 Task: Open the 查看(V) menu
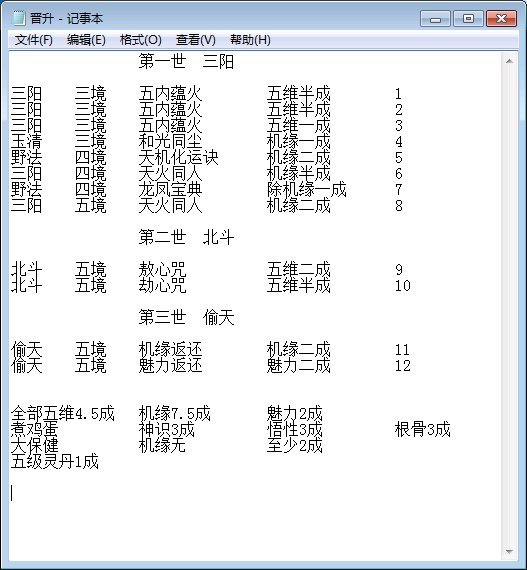[196, 40]
